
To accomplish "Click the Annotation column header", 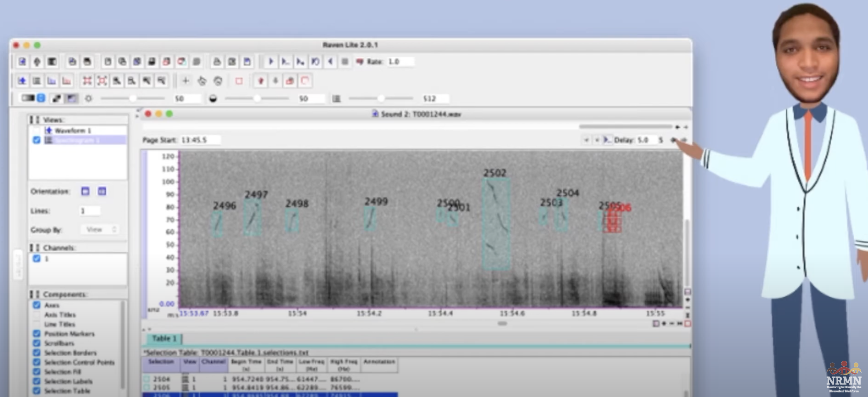I will pyautogui.click(x=379, y=365).
